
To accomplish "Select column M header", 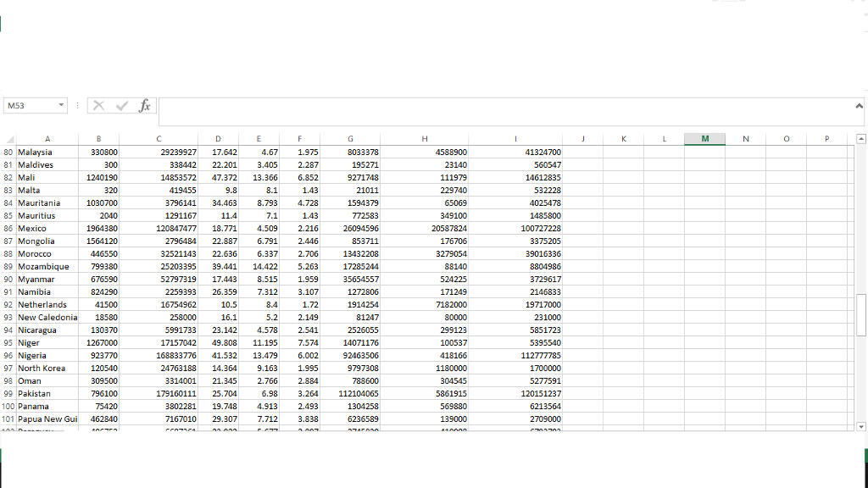I will [704, 138].
